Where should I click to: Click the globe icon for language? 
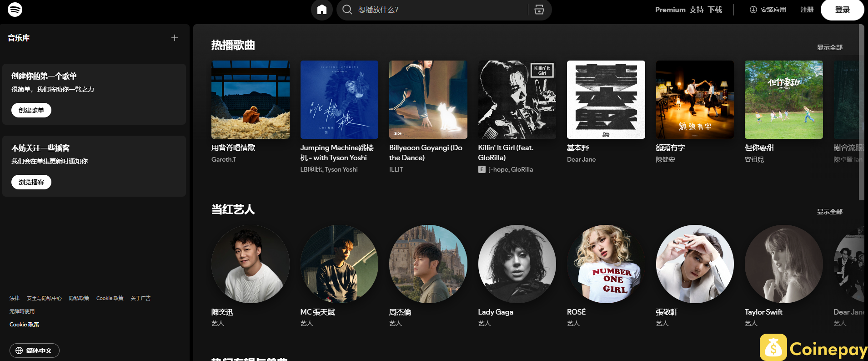click(x=19, y=351)
